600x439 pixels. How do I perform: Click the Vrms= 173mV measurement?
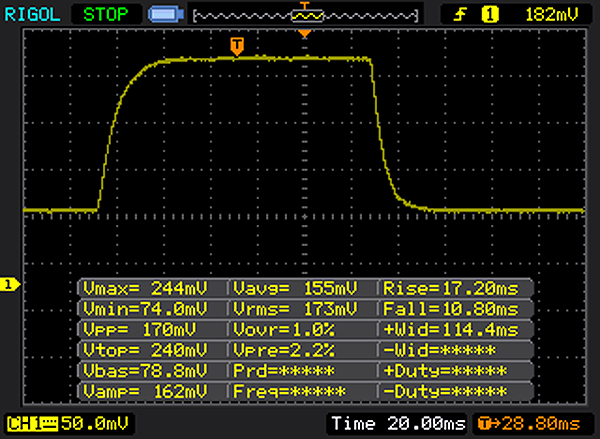click(295, 309)
